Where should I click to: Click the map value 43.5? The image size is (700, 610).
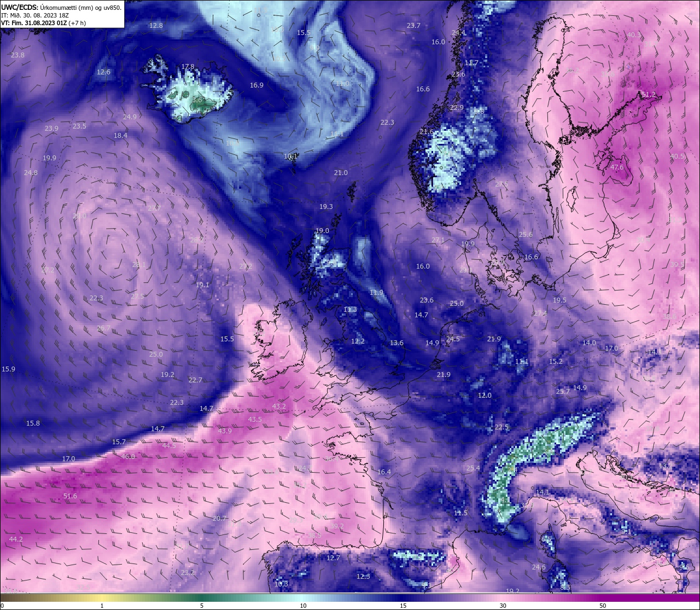(x=255, y=420)
